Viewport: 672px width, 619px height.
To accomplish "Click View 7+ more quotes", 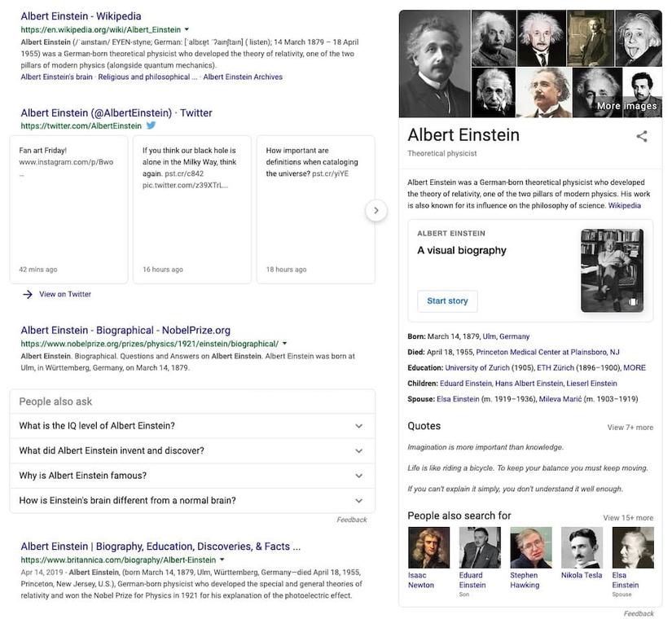I will [630, 428].
